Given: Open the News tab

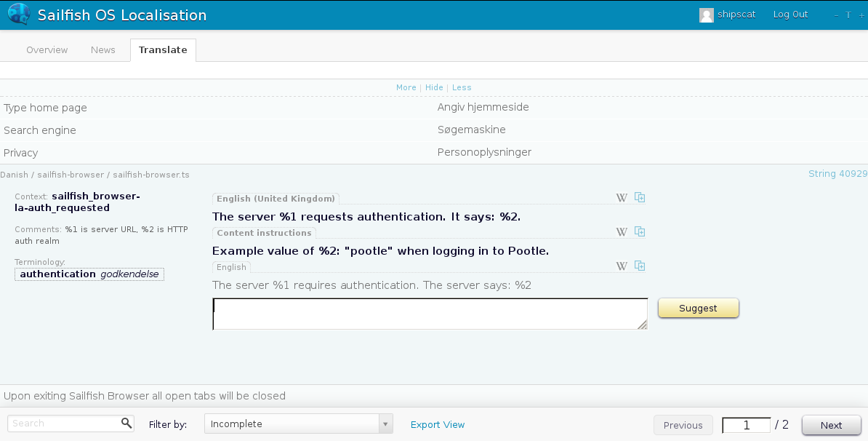Looking at the screenshot, I should (x=103, y=50).
